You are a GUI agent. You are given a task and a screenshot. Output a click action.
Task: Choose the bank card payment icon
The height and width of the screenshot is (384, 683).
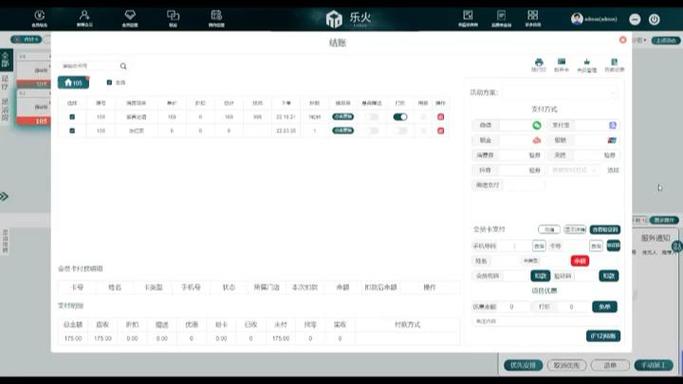pos(612,140)
